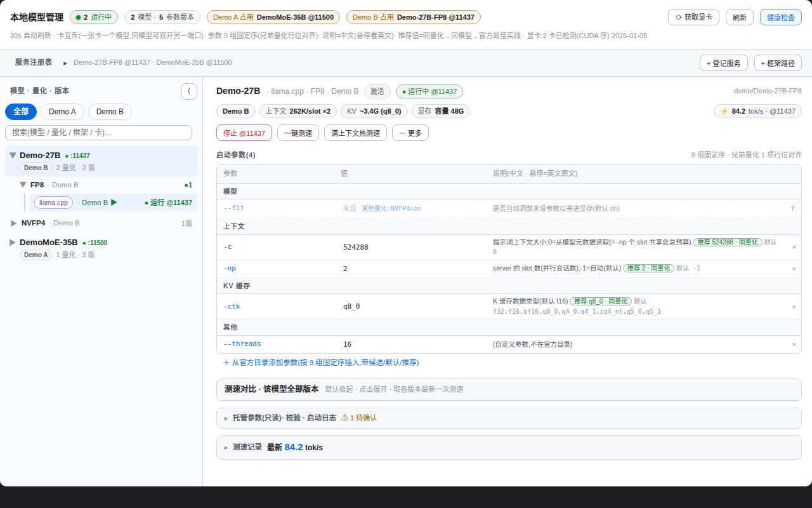Screen dimensions: 812x508
Task: Click the 推荐 524288 · 同量化 badge
Action: (x=728, y=243)
